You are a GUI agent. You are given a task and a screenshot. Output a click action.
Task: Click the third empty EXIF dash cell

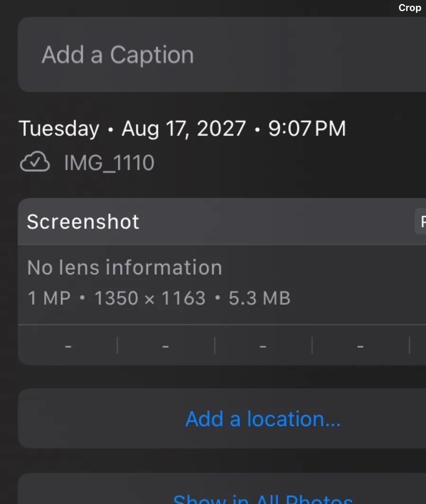tap(263, 347)
